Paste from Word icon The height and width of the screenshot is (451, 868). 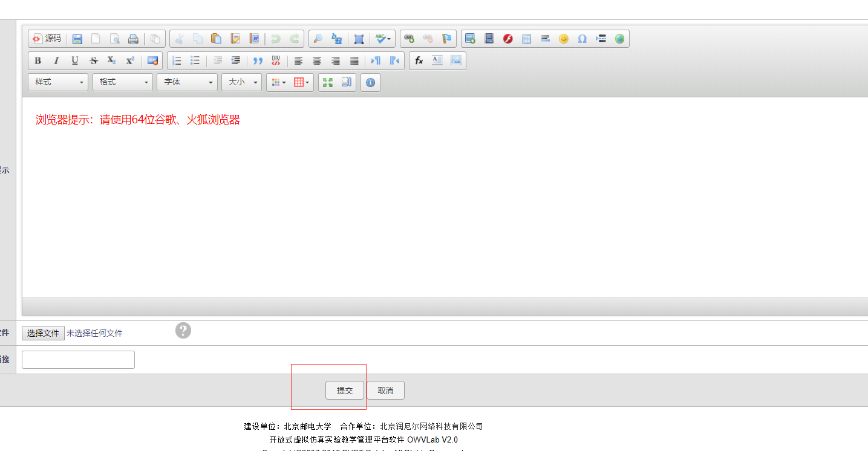(x=254, y=39)
